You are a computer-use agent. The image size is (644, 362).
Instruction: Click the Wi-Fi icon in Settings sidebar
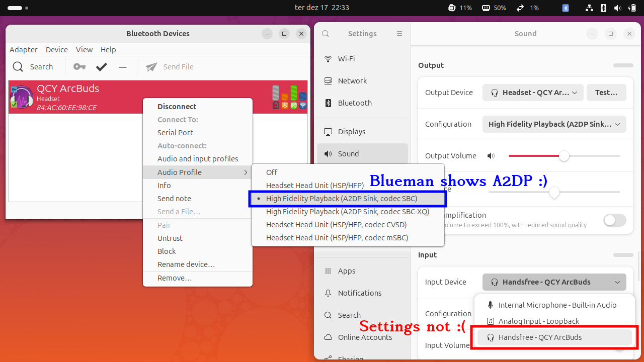pos(328,59)
